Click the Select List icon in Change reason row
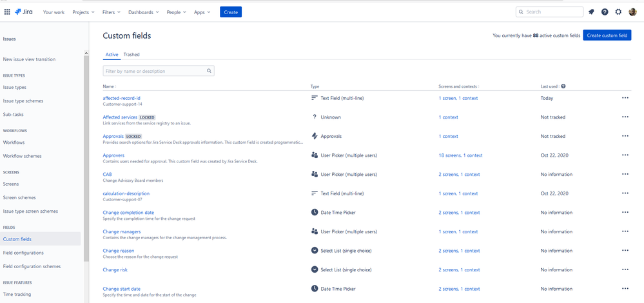The width and height of the screenshot is (644, 303). (x=315, y=250)
